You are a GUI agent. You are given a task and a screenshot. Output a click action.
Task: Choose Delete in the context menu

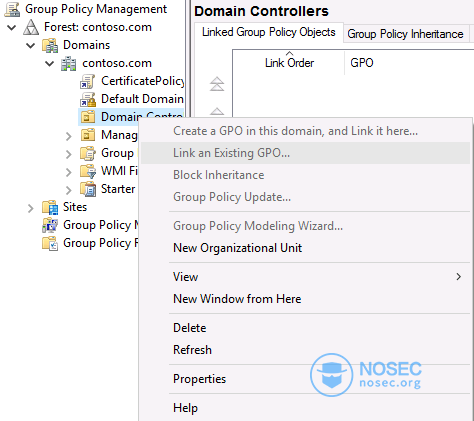305,328
